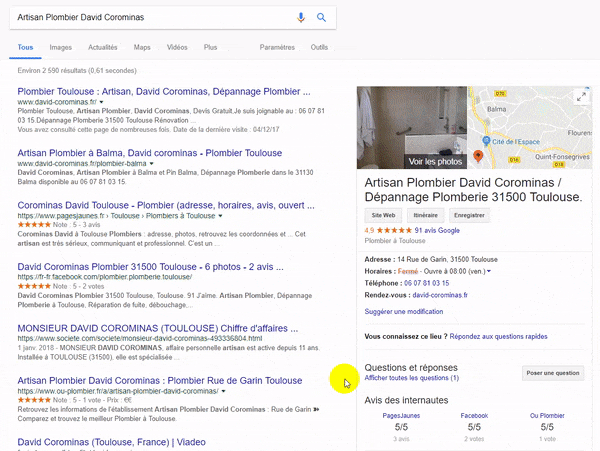Open the Ou Plombier review source link
Image resolution: width=600 pixels, height=451 pixels.
click(547, 415)
